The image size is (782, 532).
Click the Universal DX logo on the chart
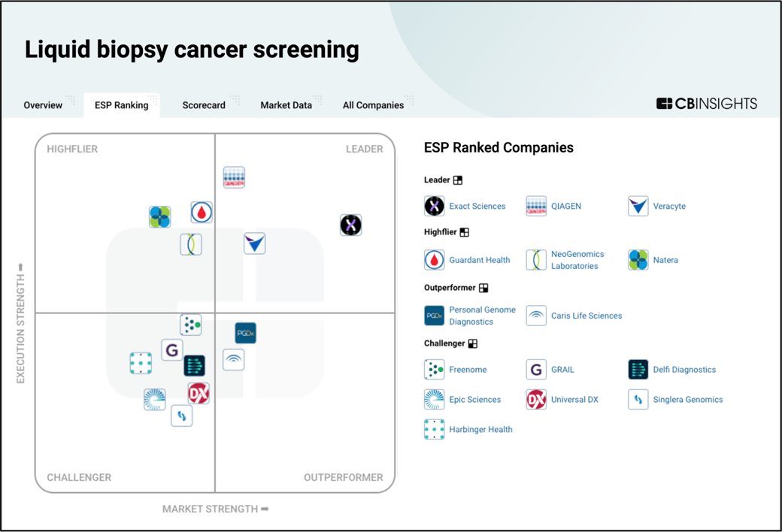(199, 394)
